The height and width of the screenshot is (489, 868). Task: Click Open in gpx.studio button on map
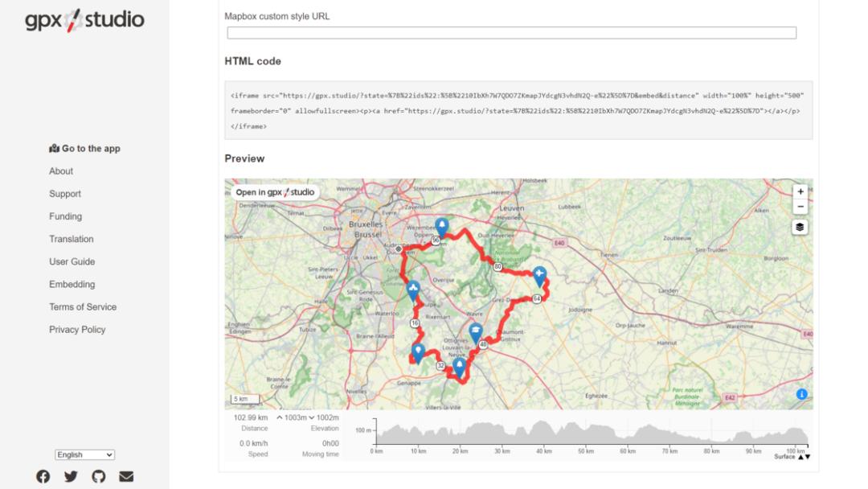tap(275, 192)
